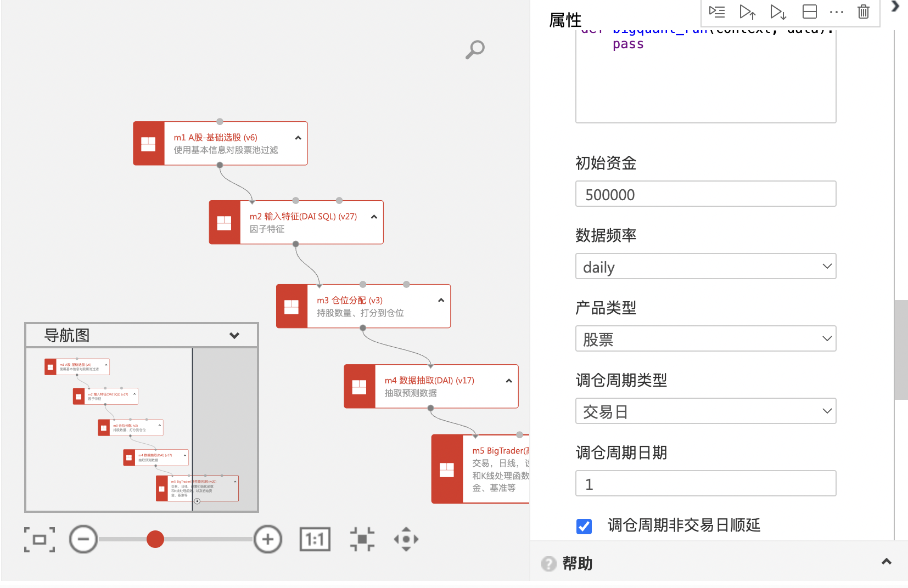908x588 pixels.
Task: Click the magnifier search icon on canvas
Action: 475,49
